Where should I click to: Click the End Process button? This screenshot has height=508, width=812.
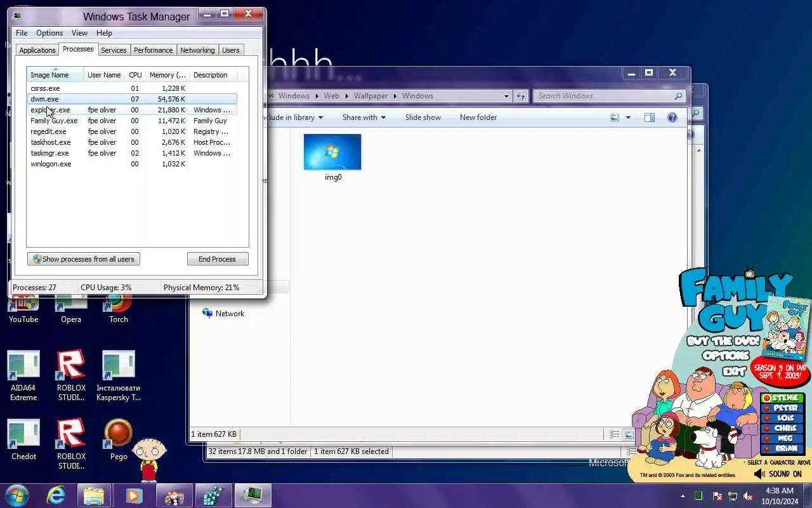coord(218,259)
